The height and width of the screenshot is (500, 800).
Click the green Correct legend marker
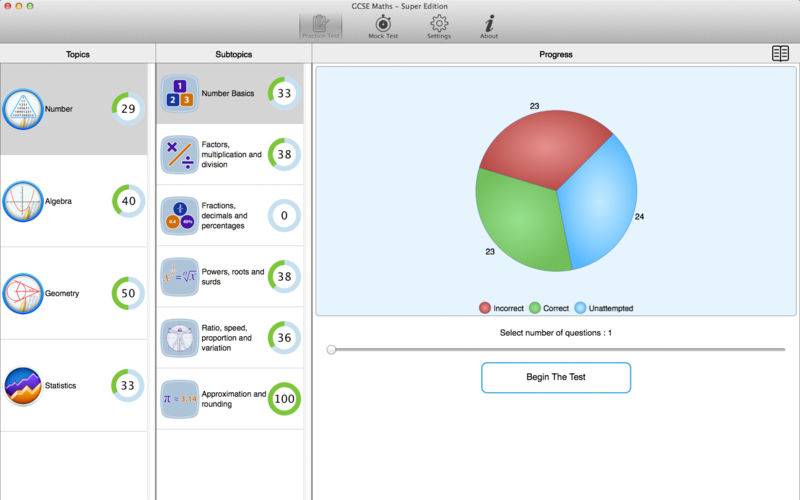pos(535,308)
